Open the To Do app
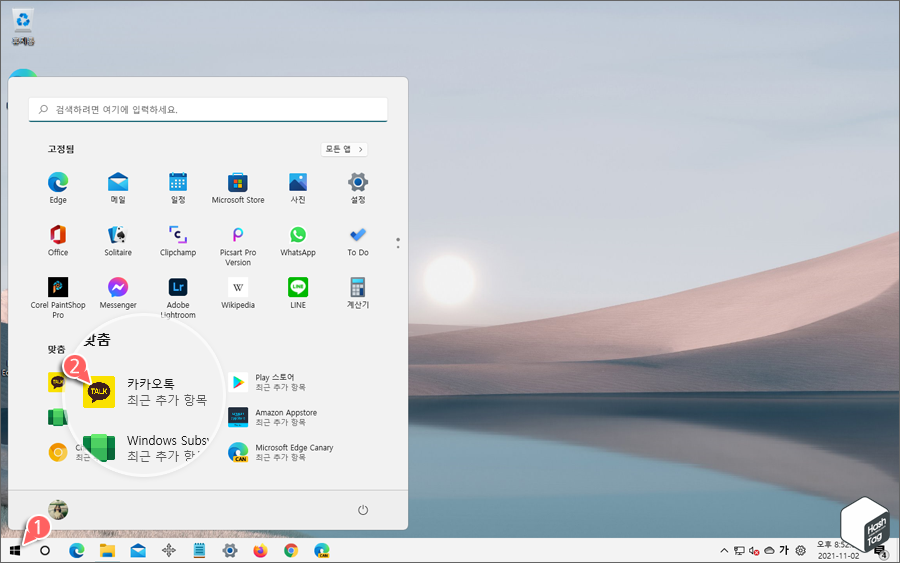 pos(358,240)
